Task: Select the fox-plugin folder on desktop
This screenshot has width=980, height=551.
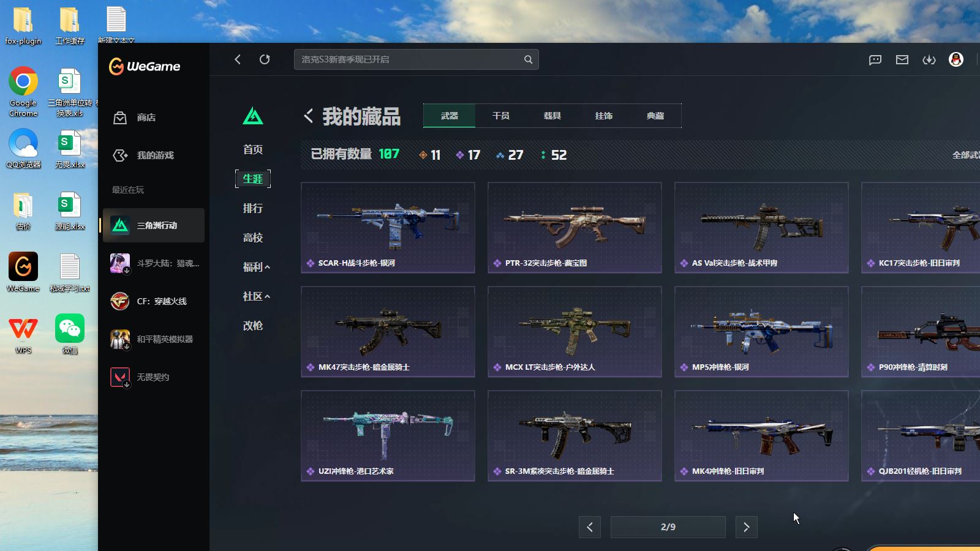Action: pos(23,26)
